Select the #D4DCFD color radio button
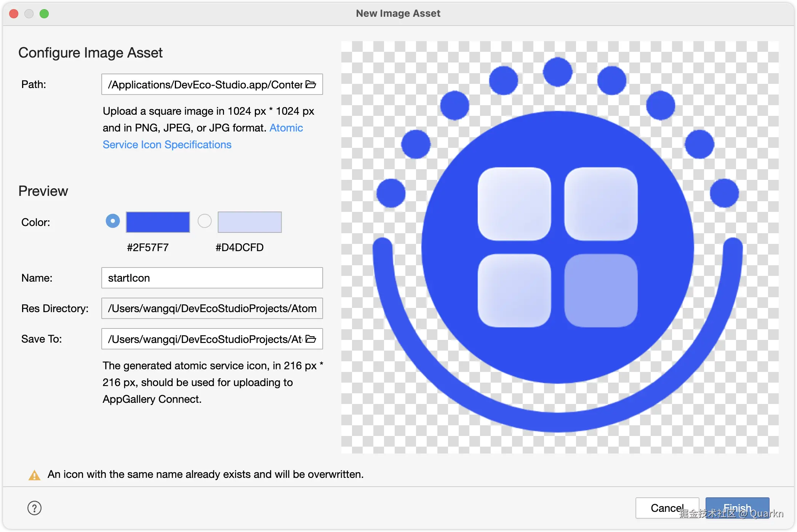This screenshot has height=532, width=797. [205, 221]
